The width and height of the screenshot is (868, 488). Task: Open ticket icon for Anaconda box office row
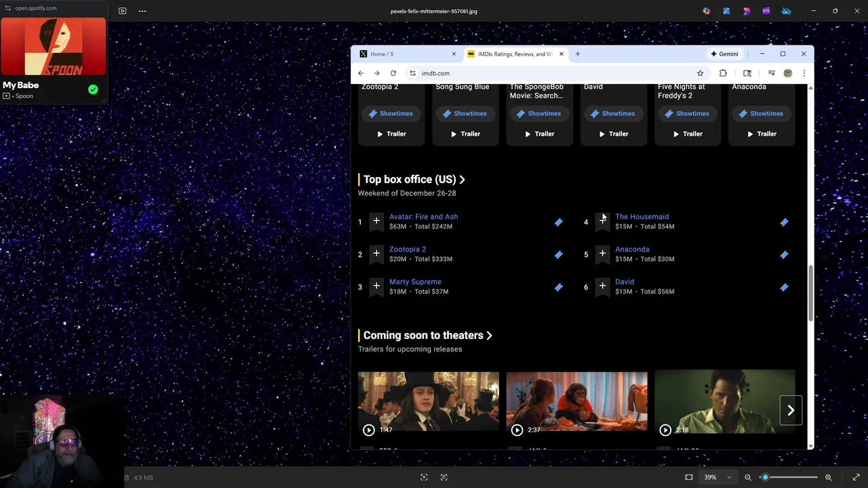784,255
